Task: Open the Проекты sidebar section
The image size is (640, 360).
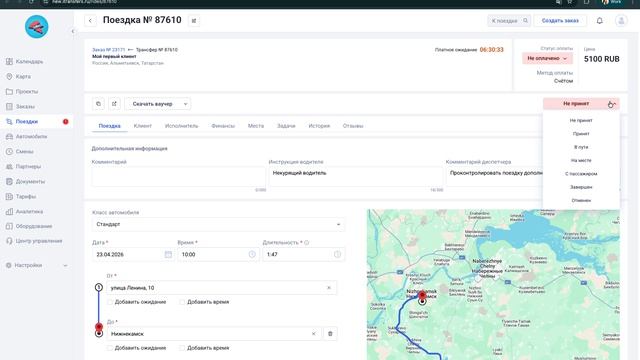Action: pos(22,91)
